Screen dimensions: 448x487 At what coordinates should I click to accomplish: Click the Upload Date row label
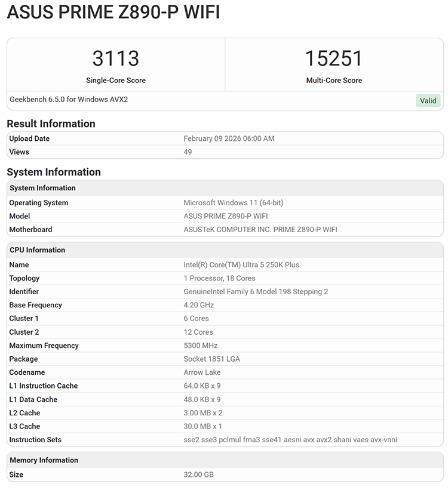(x=29, y=138)
